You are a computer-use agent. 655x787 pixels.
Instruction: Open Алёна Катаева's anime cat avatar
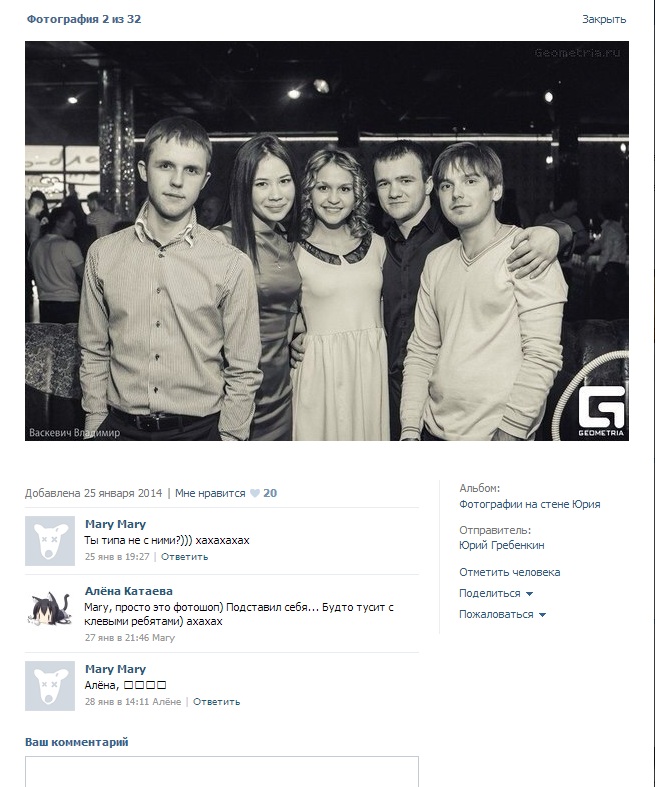(x=50, y=607)
